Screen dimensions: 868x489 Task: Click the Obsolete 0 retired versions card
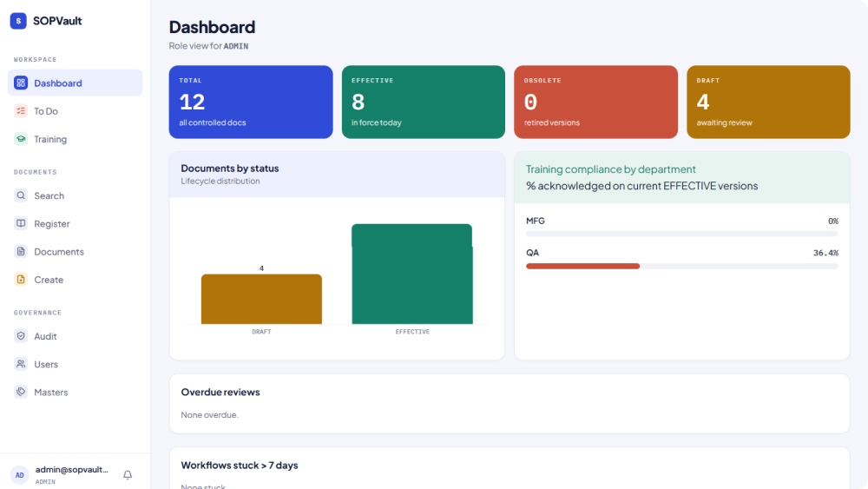(595, 102)
